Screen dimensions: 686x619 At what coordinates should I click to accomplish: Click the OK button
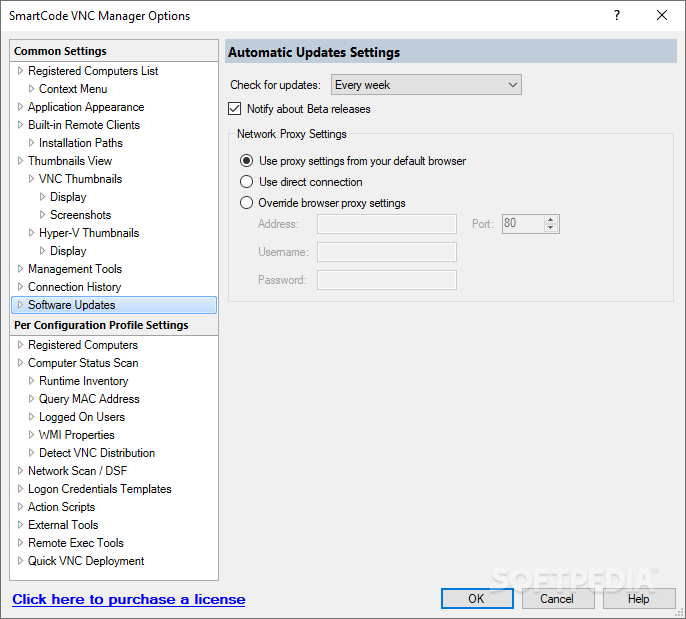[x=477, y=598]
